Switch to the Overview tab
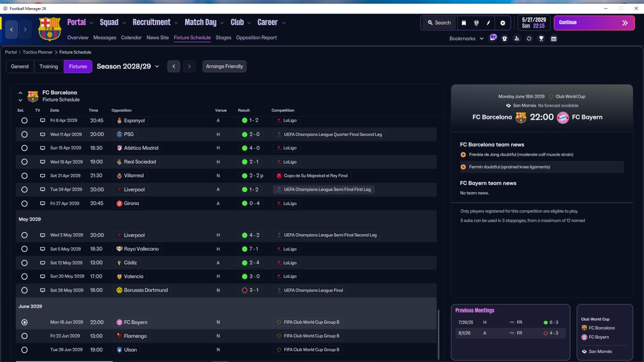This screenshot has width=644, height=362. [77, 38]
